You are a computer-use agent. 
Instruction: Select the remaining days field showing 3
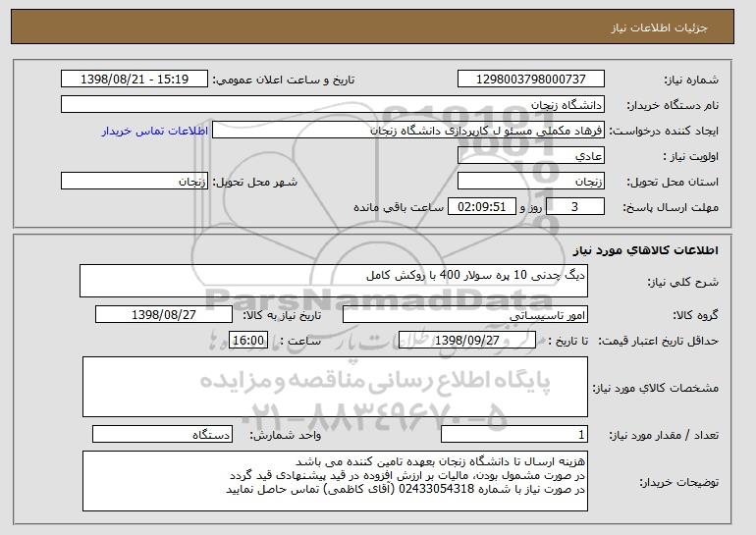coord(574,207)
